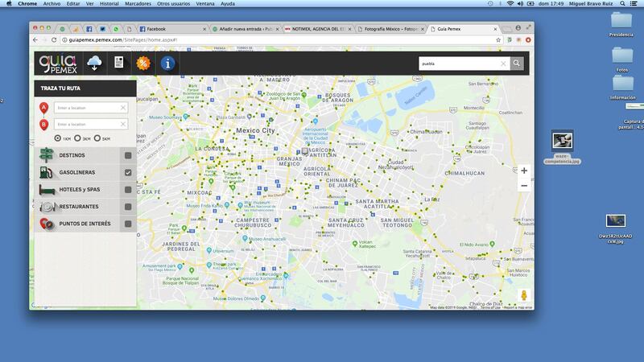
Task: Open the blue information icon
Action: tap(167, 64)
